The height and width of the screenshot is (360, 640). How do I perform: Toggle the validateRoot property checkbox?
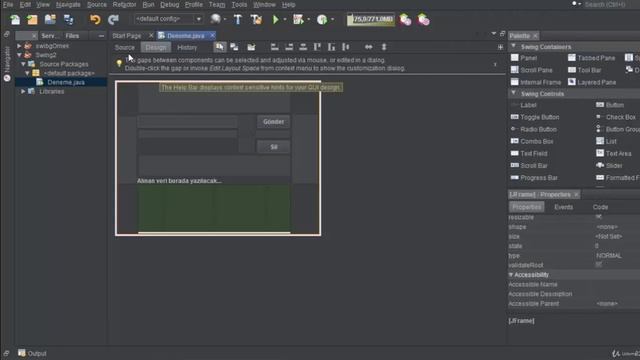599,265
